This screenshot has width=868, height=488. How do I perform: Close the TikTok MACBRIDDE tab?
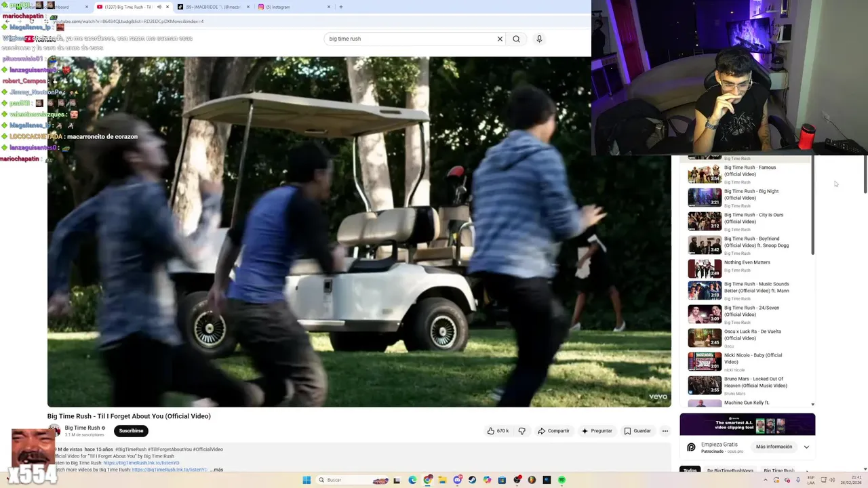point(248,7)
